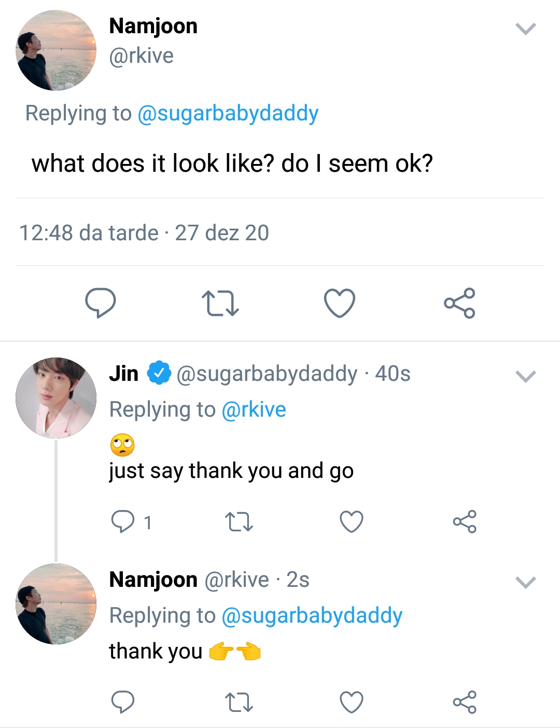Share Namjoon's "thank you" reply
Image resolution: width=560 pixels, height=728 pixels.
coord(465,702)
